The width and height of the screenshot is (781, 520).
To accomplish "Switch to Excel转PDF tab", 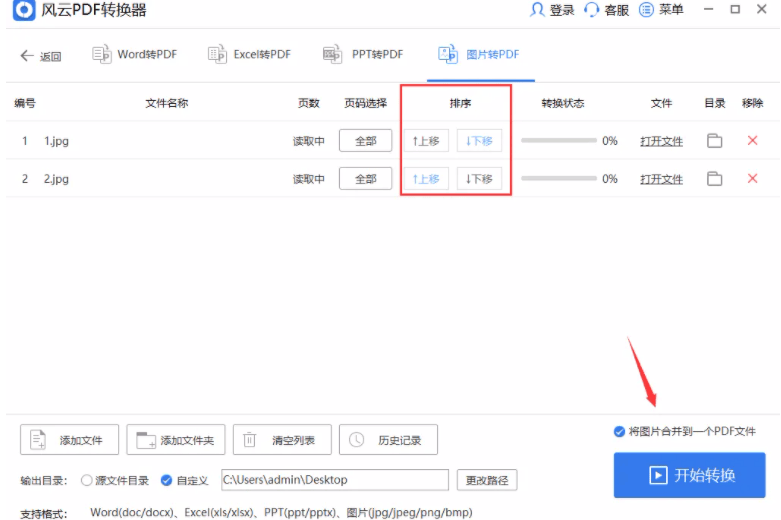I will [x=250, y=54].
